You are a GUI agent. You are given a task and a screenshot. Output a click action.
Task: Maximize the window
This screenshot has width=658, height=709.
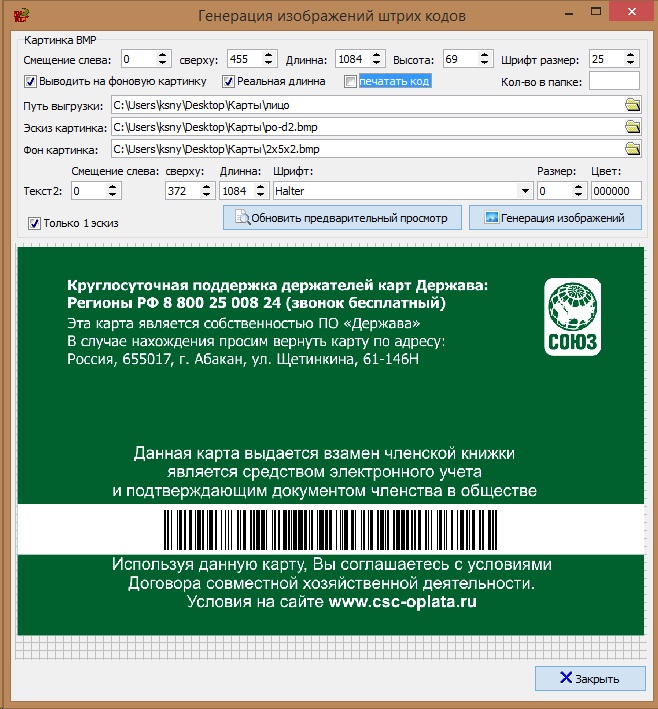coord(596,12)
